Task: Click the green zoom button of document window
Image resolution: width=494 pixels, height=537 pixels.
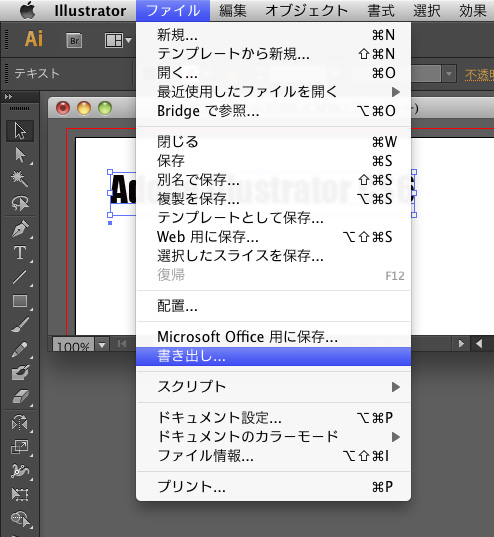Action: [x=105, y=108]
